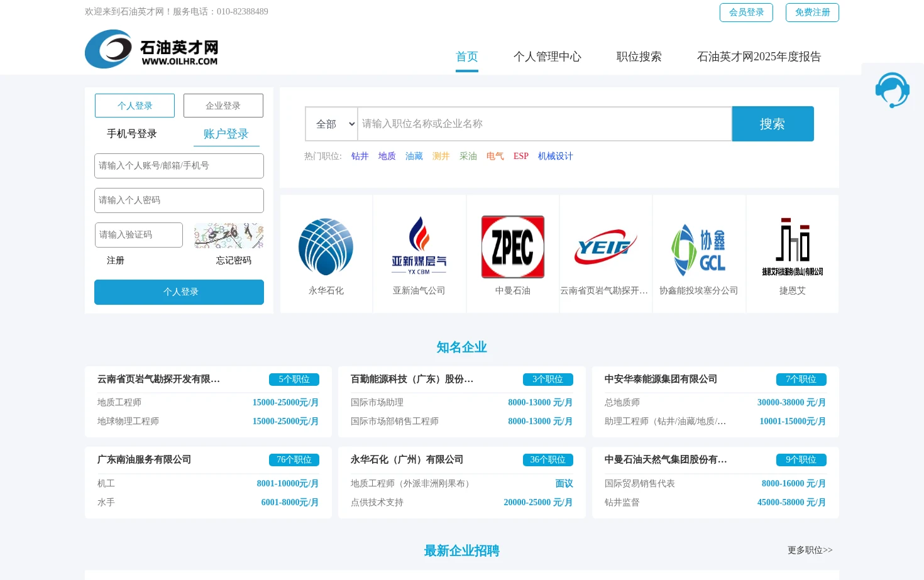Click the 9个职位 badge
Viewport: 924px width, 580px height.
click(801, 460)
